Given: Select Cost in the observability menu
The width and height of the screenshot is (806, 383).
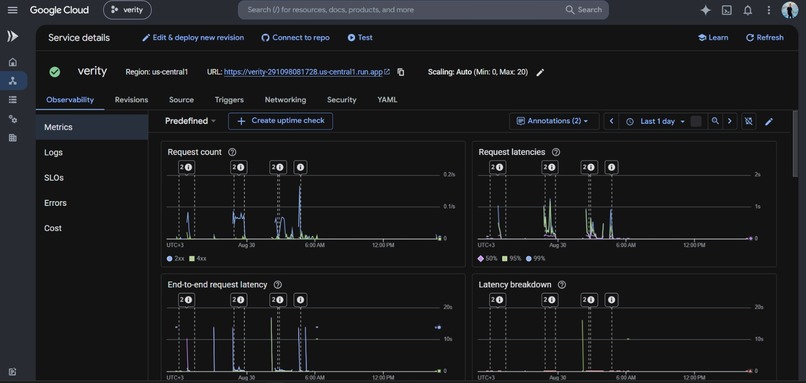Looking at the screenshot, I should pos(92,228).
